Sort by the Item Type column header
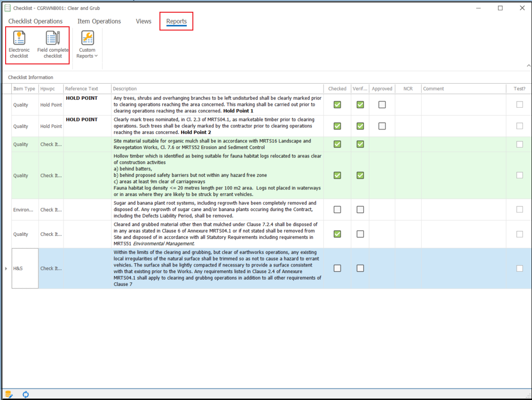Viewport: 532px width, 400px height. pos(24,88)
